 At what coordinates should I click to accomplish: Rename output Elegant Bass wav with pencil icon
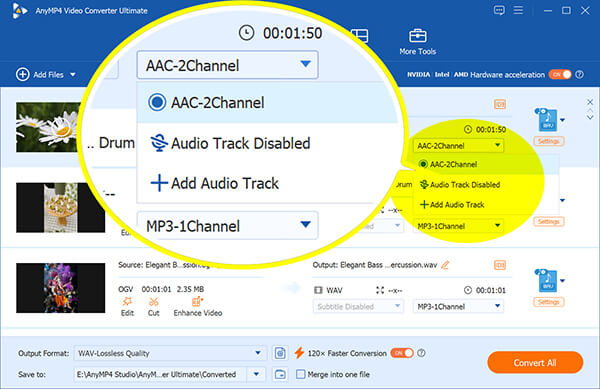(x=445, y=265)
